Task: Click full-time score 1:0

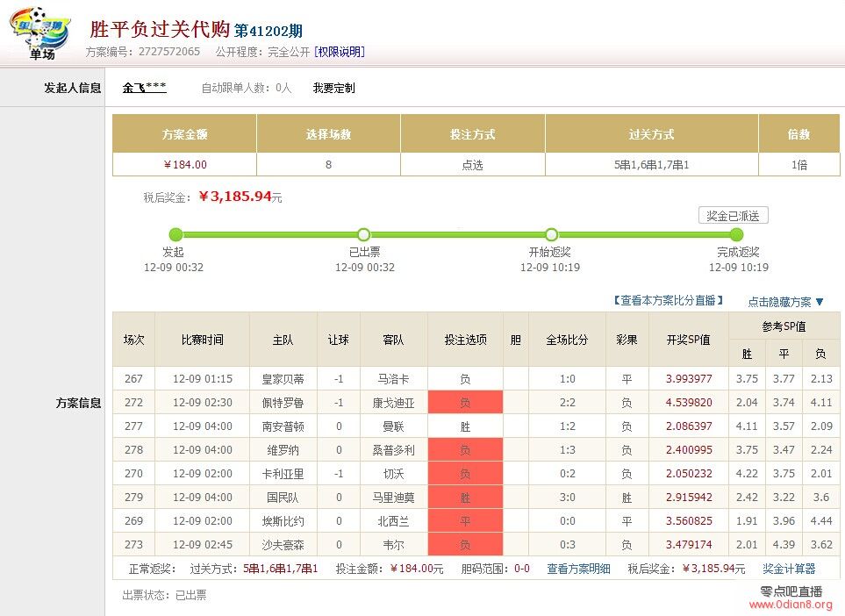Action: pos(568,379)
